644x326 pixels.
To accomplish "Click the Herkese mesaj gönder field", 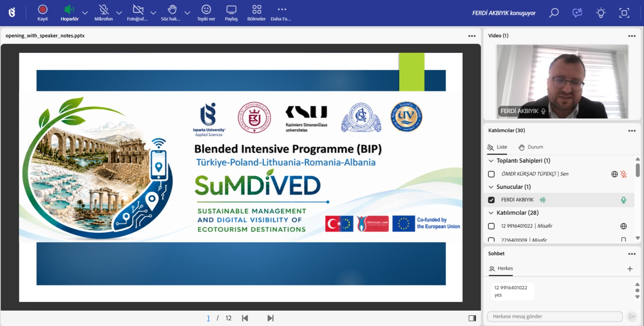I will [555, 316].
